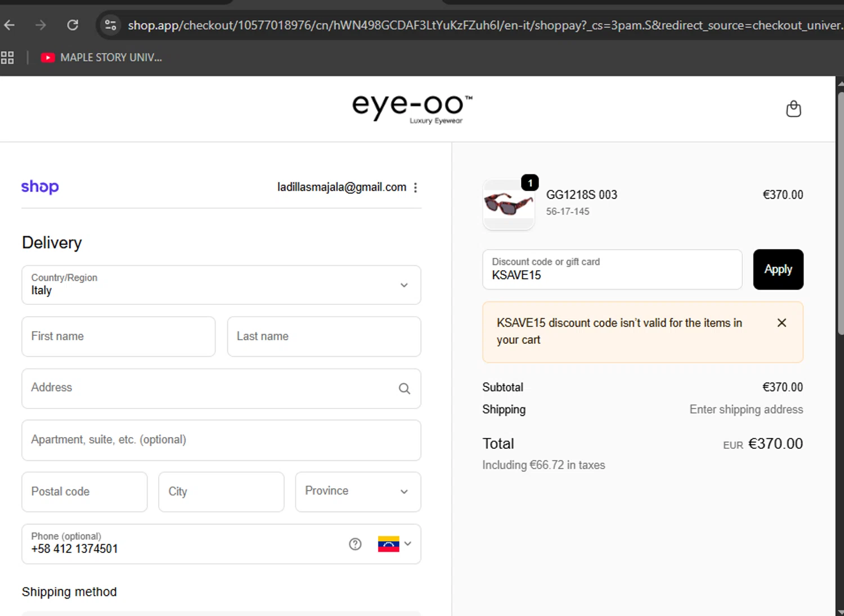Screen dimensions: 844x616
Task: Click the ladillasmajala@gmail.com email text
Action: point(342,187)
